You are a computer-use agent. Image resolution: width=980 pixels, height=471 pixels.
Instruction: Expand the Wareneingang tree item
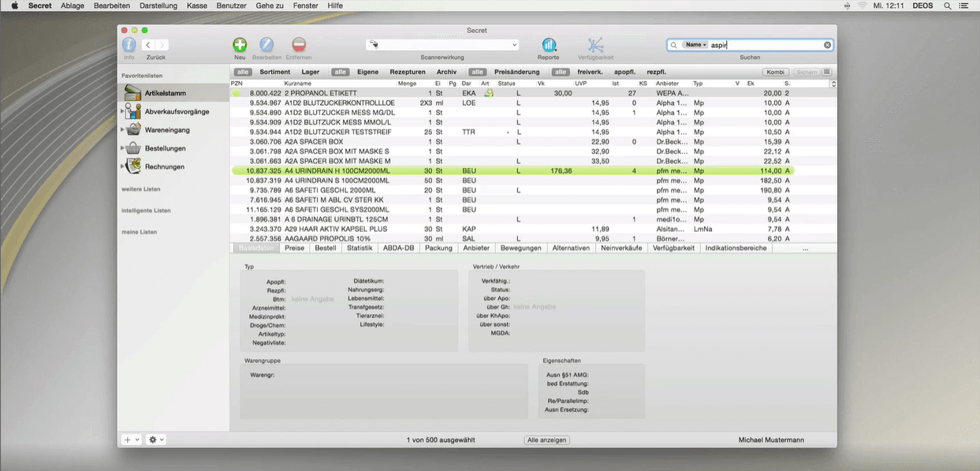coord(122,130)
